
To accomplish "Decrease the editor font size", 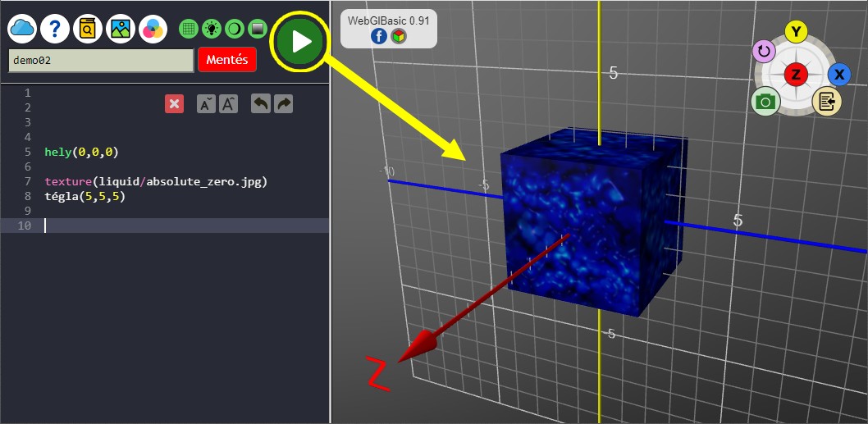I will point(207,103).
